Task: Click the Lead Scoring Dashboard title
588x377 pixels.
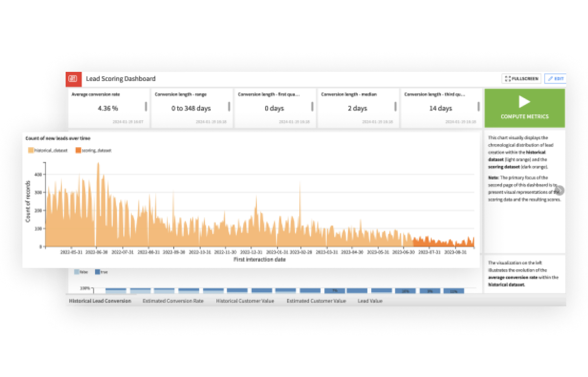Action: click(121, 79)
